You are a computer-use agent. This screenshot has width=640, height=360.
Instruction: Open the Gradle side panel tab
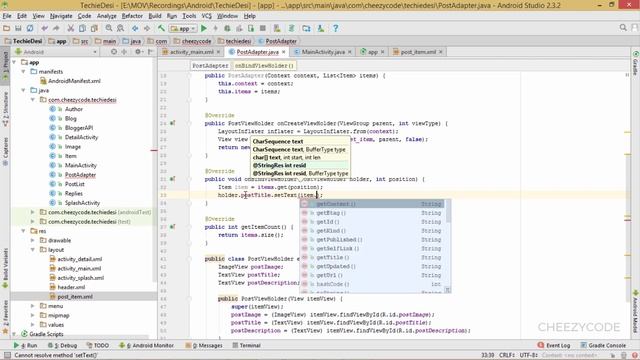point(636,64)
